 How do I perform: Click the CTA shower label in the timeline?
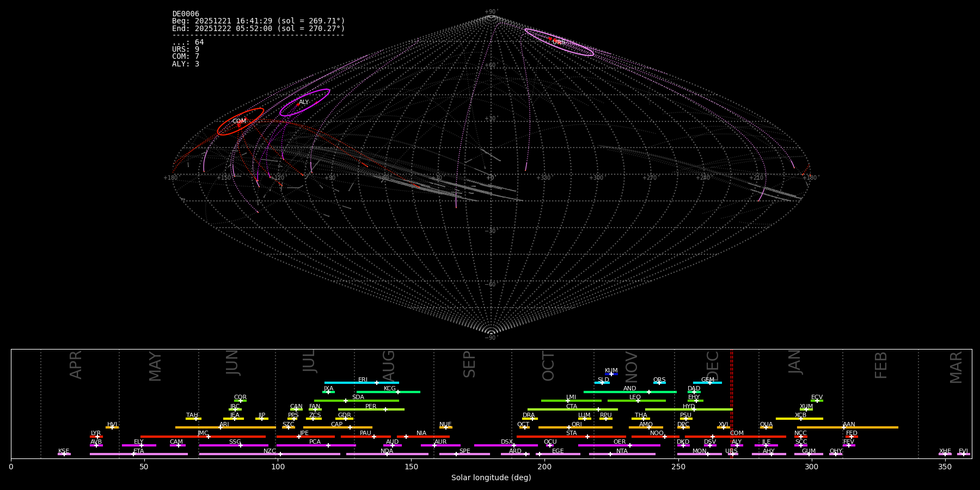pos(572,407)
